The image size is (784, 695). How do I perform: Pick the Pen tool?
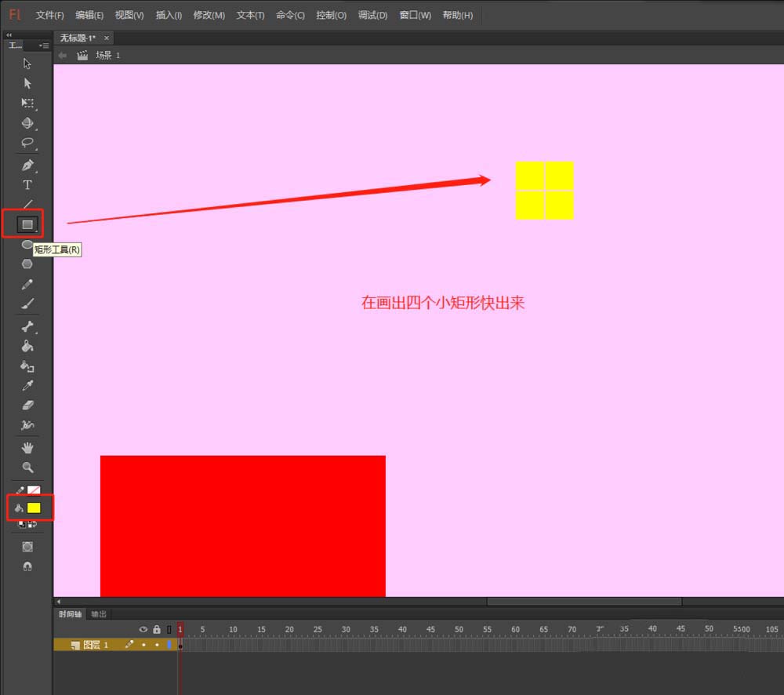[27, 166]
